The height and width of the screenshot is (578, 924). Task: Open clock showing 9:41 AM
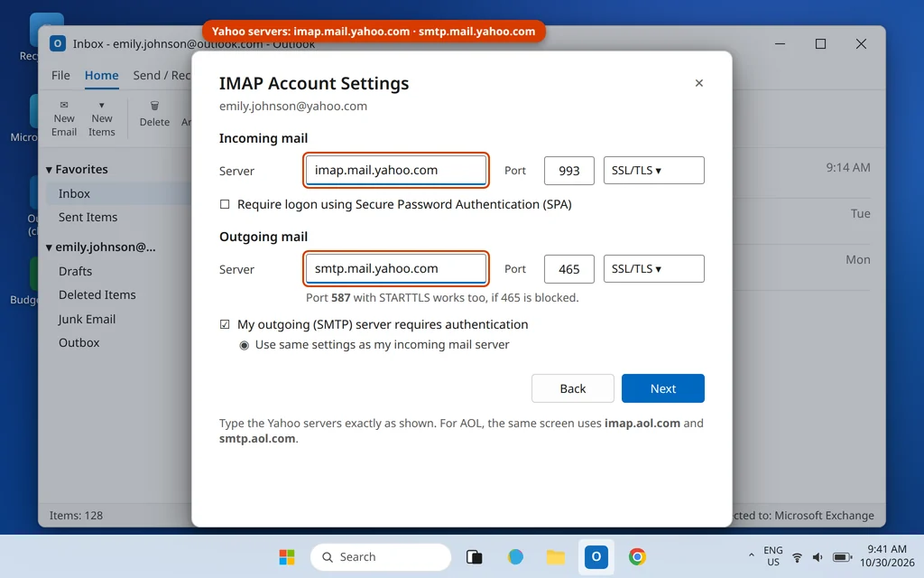coord(886,556)
